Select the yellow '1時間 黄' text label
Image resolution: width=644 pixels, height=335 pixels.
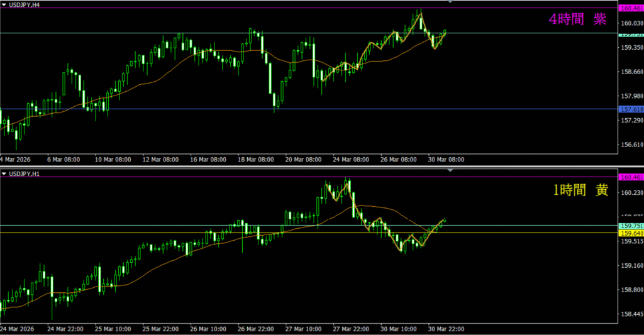[579, 191]
